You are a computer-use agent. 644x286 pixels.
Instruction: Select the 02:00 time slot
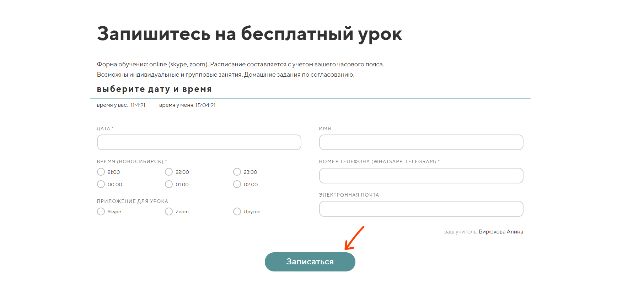point(237,184)
